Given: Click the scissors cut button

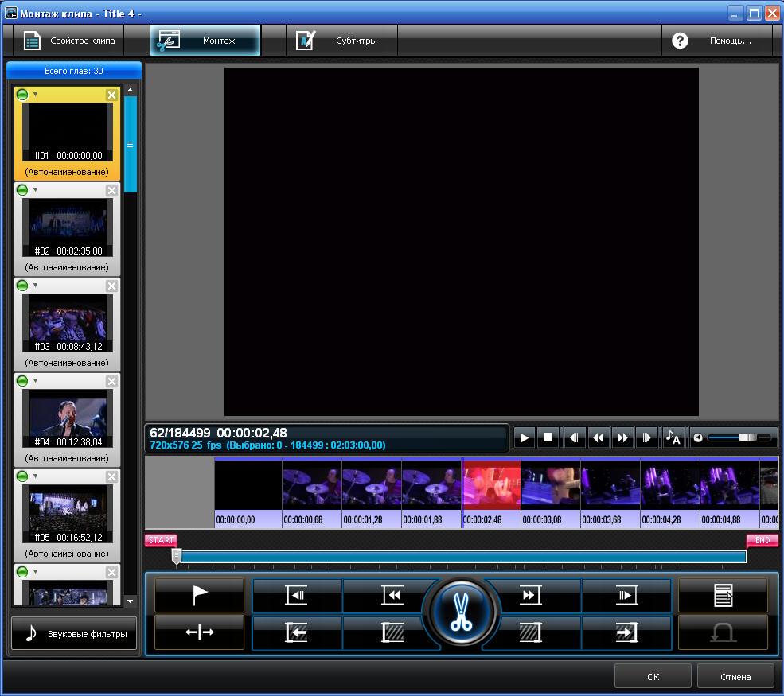Looking at the screenshot, I should (x=461, y=612).
